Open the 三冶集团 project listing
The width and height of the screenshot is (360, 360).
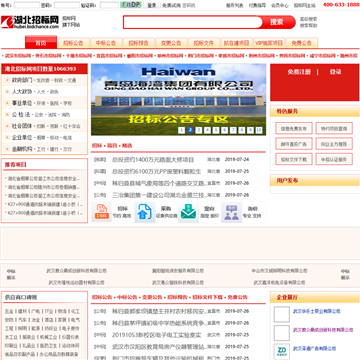tap(159, 195)
